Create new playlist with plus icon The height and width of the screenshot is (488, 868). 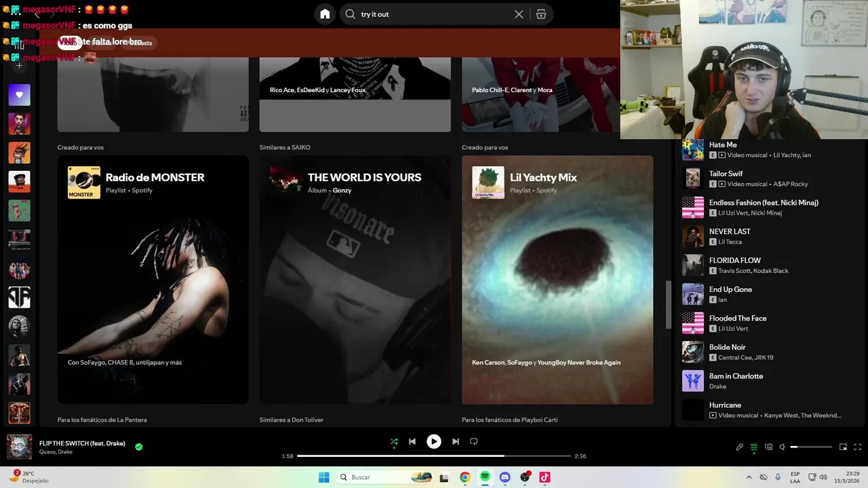19,66
